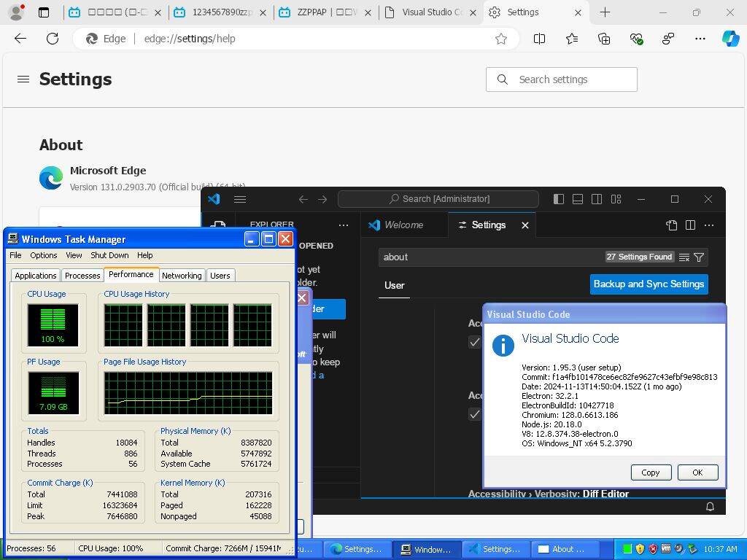
Task: Switch to Processes tab in Task Manager
Action: pos(82,276)
